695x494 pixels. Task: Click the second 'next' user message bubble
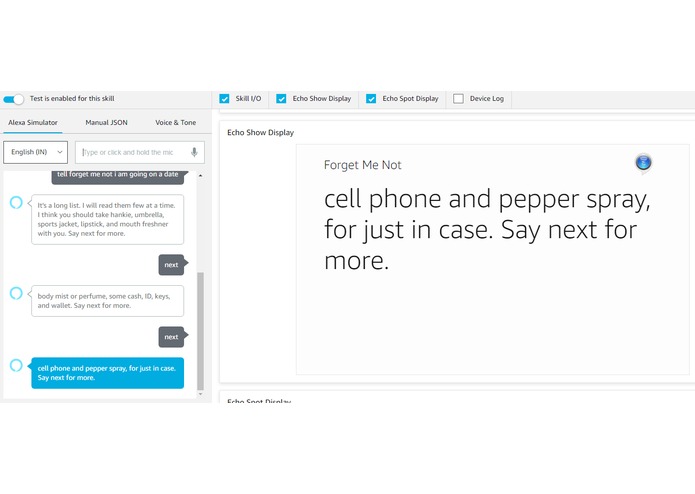point(172,337)
